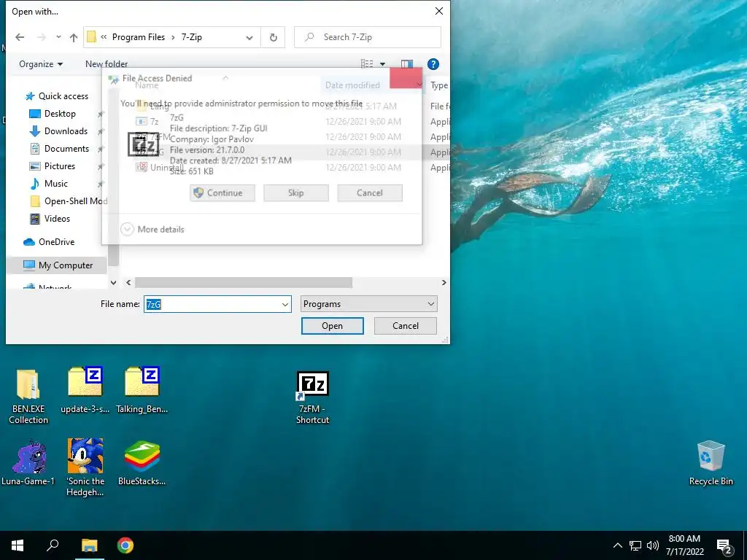Refresh the 7-Zip folder listing

tap(273, 37)
